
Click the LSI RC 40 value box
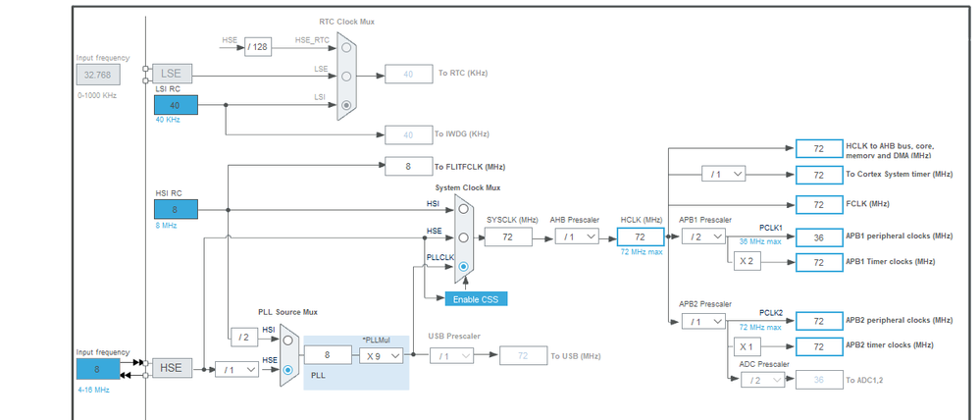pos(177,105)
